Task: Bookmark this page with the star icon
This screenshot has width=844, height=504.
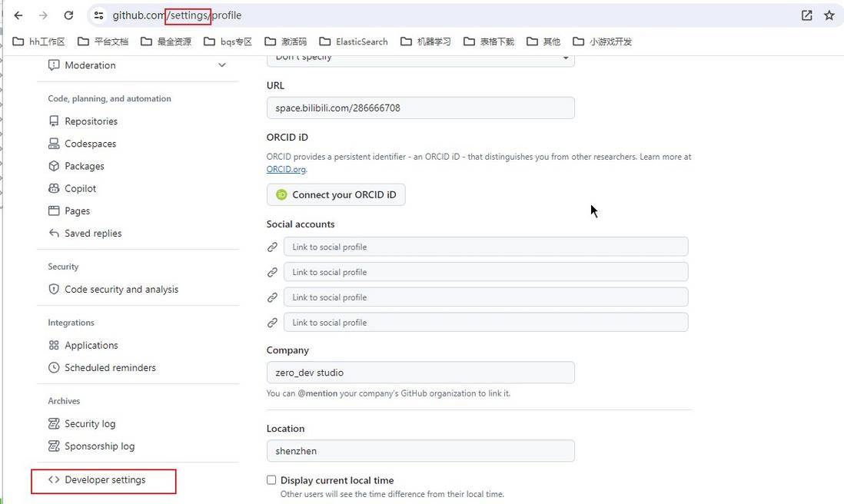Action: click(x=829, y=15)
